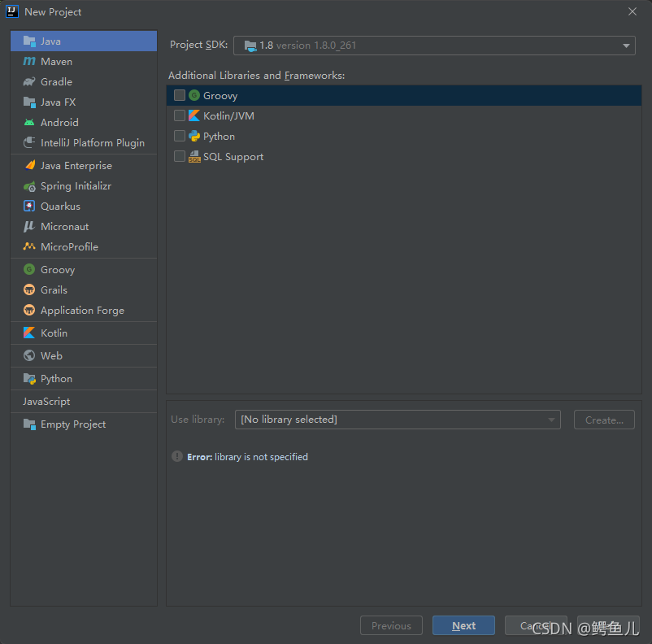Viewport: 652px width, 644px height.
Task: Close the New Project dialog
Action: [632, 11]
